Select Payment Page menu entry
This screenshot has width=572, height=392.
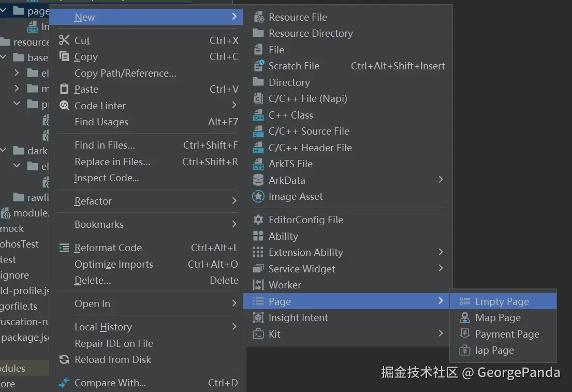coord(507,335)
